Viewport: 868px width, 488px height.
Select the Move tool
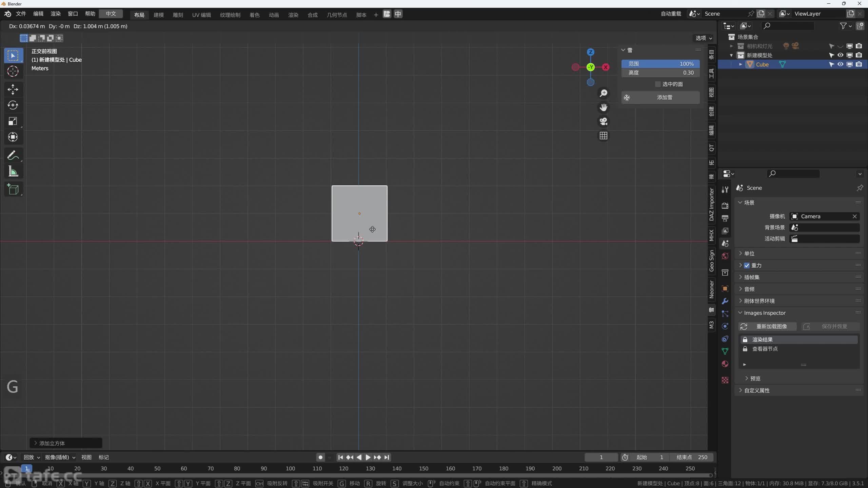coord(13,89)
